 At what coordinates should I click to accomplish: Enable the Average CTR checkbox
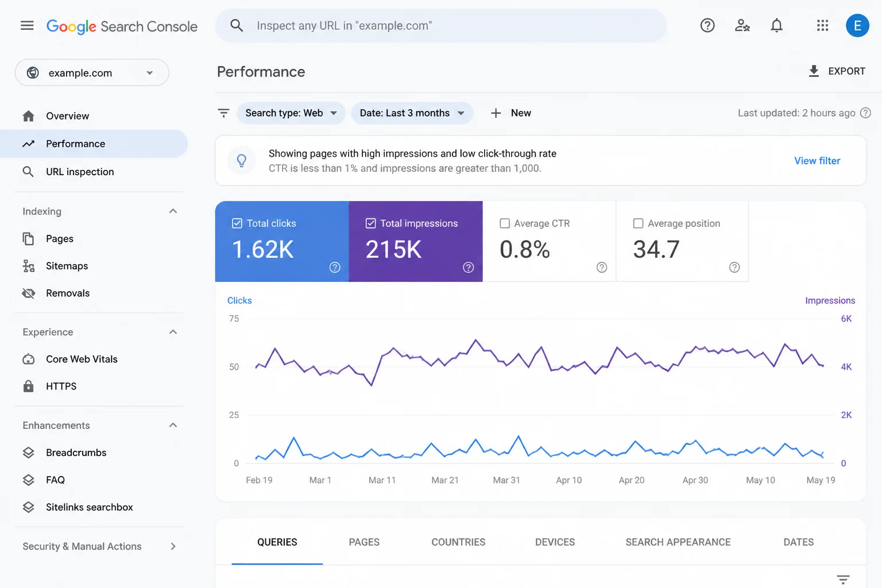(x=505, y=223)
